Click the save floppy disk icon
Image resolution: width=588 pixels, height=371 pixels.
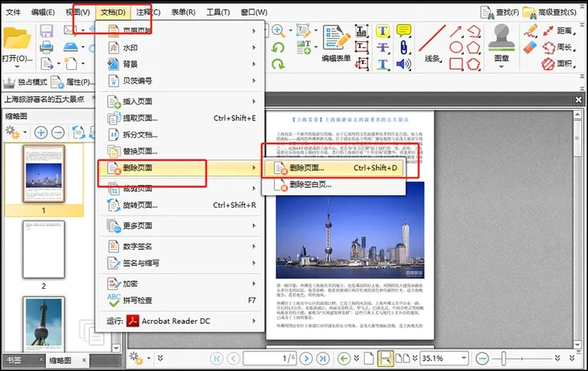tap(46, 31)
